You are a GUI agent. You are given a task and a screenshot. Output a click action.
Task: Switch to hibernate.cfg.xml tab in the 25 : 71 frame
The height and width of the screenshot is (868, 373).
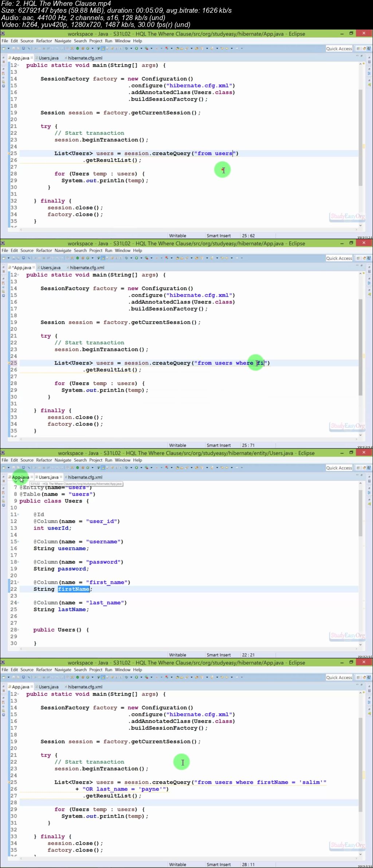[x=87, y=268]
